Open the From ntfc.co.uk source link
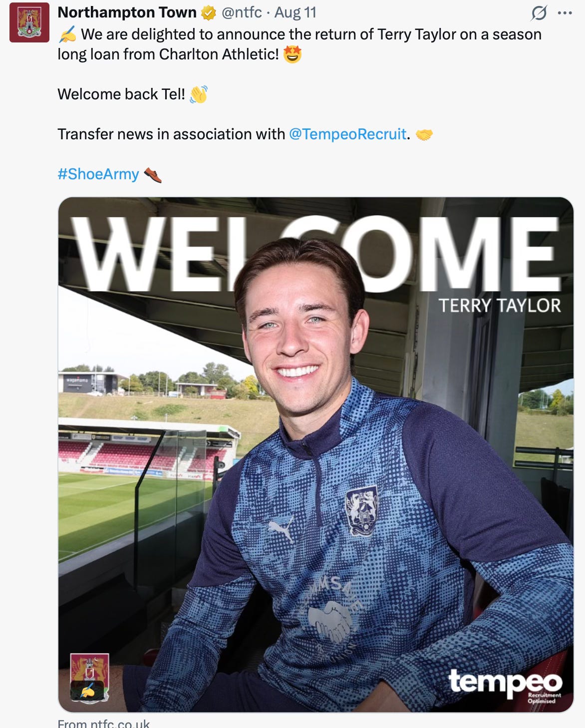Viewport: 585px width, 728px height. tap(104, 723)
